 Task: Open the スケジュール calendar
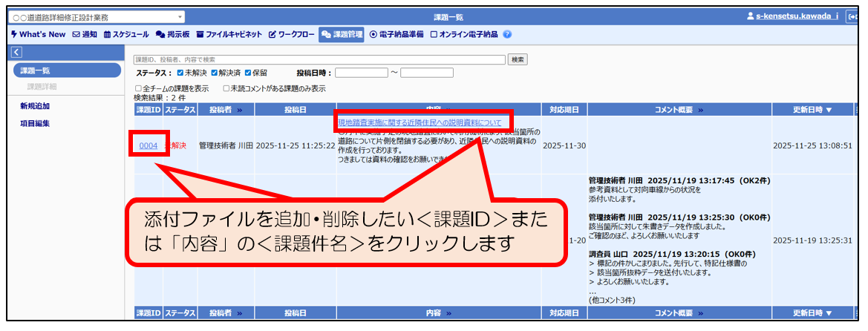point(128,34)
